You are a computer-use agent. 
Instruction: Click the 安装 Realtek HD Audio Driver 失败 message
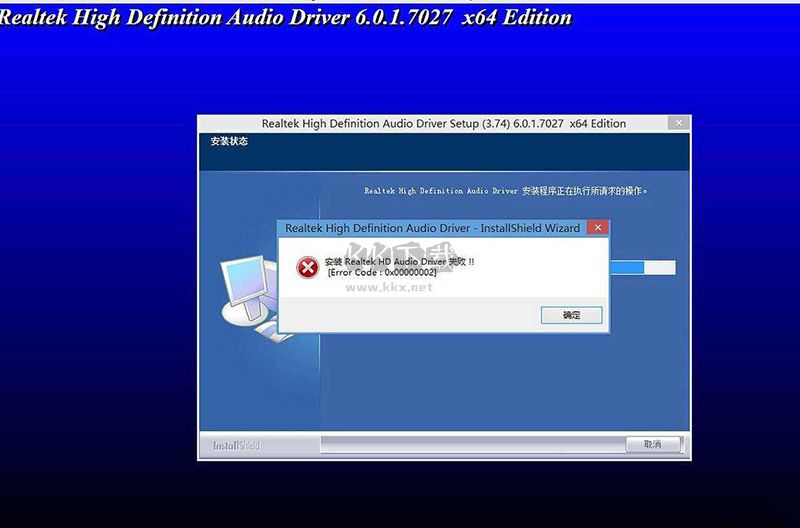point(399,262)
